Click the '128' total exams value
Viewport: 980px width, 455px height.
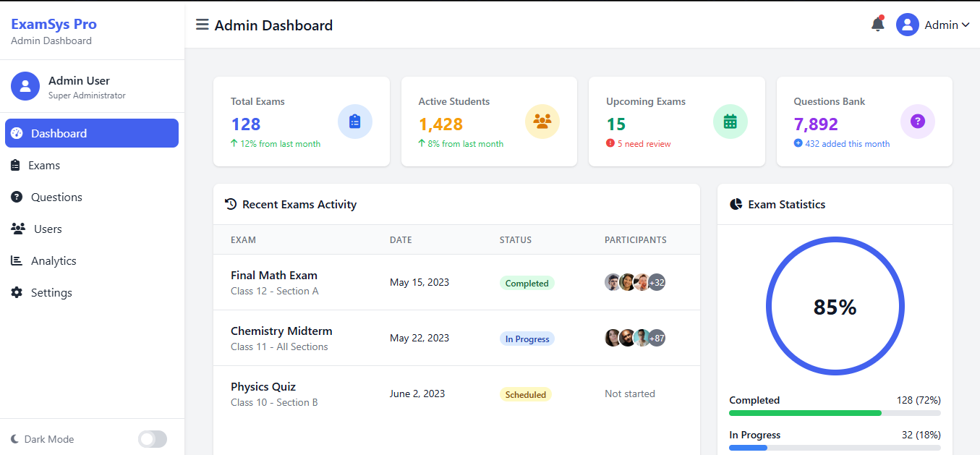(246, 124)
